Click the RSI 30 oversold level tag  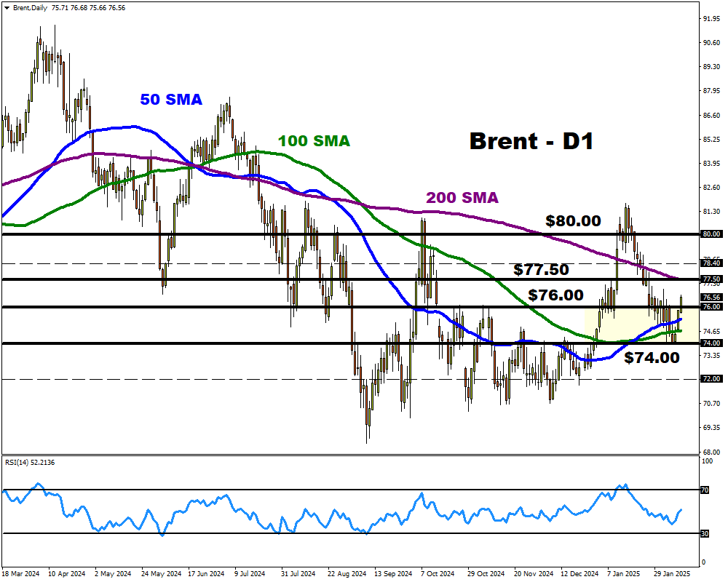(705, 533)
